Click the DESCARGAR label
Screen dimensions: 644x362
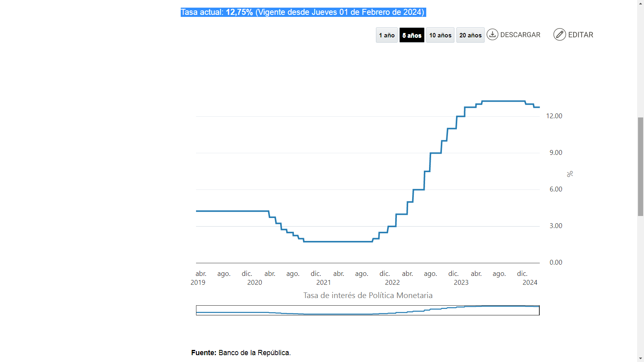(520, 35)
